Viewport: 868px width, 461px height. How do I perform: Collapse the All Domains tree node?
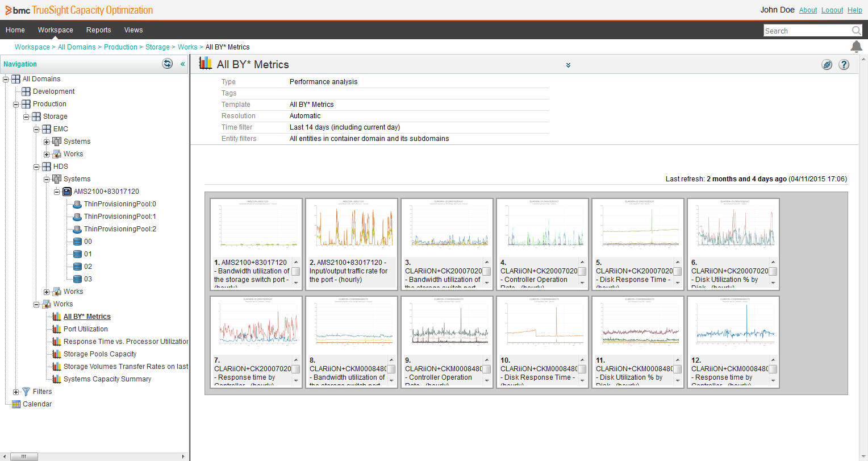point(6,79)
